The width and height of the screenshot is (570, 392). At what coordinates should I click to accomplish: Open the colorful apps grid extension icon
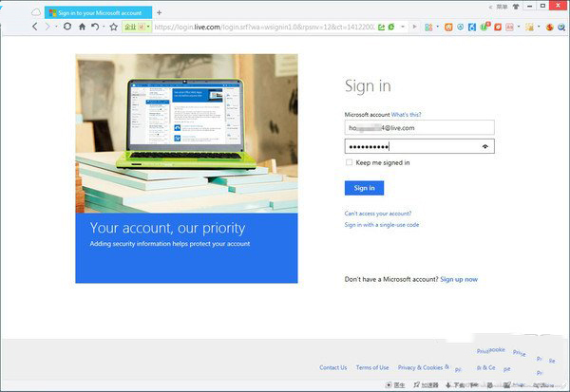click(428, 27)
